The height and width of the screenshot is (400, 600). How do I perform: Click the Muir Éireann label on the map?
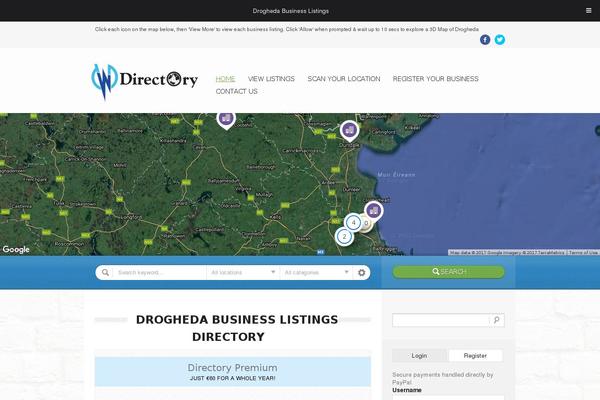396,175
